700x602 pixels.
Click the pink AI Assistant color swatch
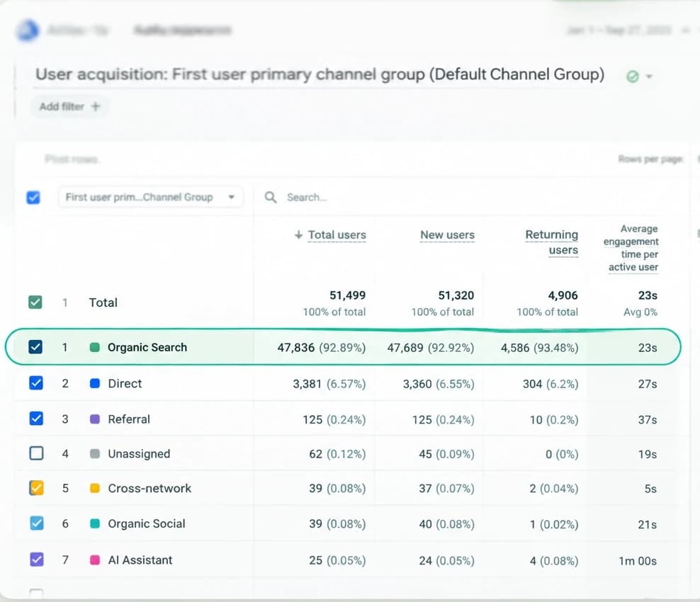pyautogui.click(x=95, y=560)
